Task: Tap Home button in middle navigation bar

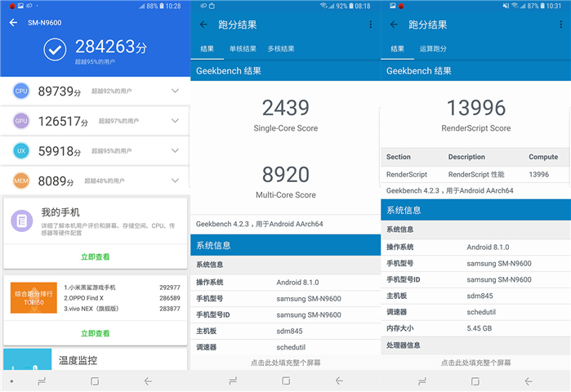Action: click(286, 381)
